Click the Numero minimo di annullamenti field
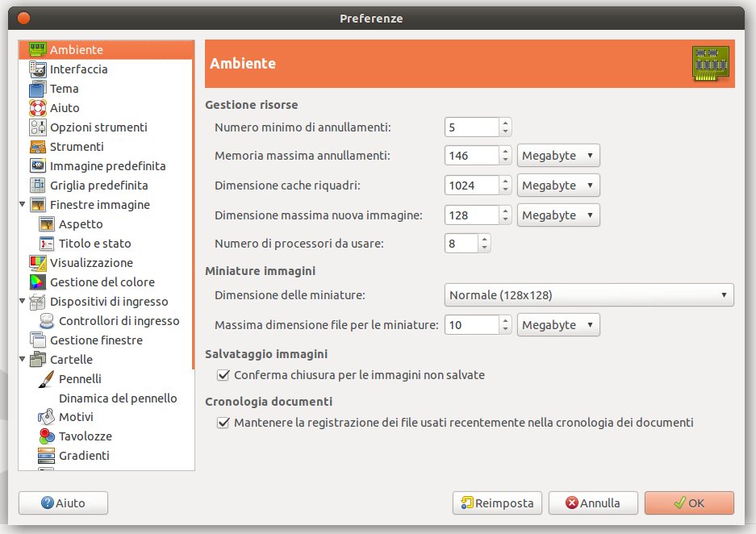This screenshot has height=534, width=756. (471, 127)
